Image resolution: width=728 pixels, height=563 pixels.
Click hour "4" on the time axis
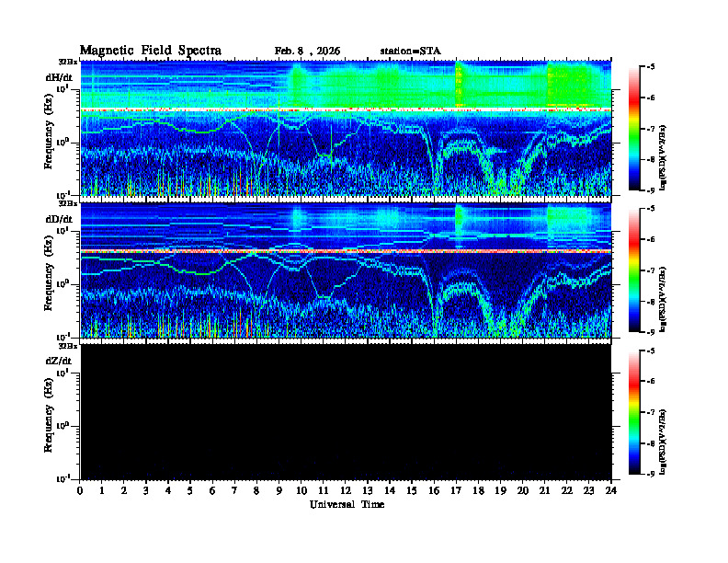[168, 491]
